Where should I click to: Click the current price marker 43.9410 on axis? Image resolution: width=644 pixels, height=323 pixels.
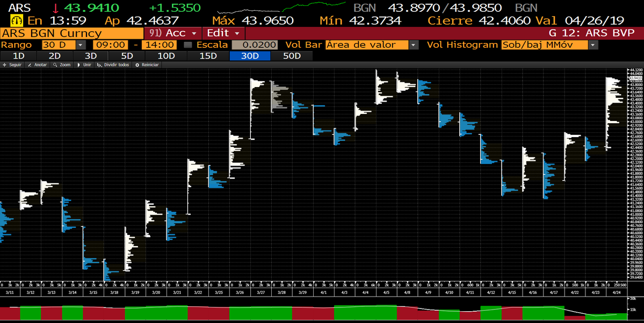tap(635, 78)
